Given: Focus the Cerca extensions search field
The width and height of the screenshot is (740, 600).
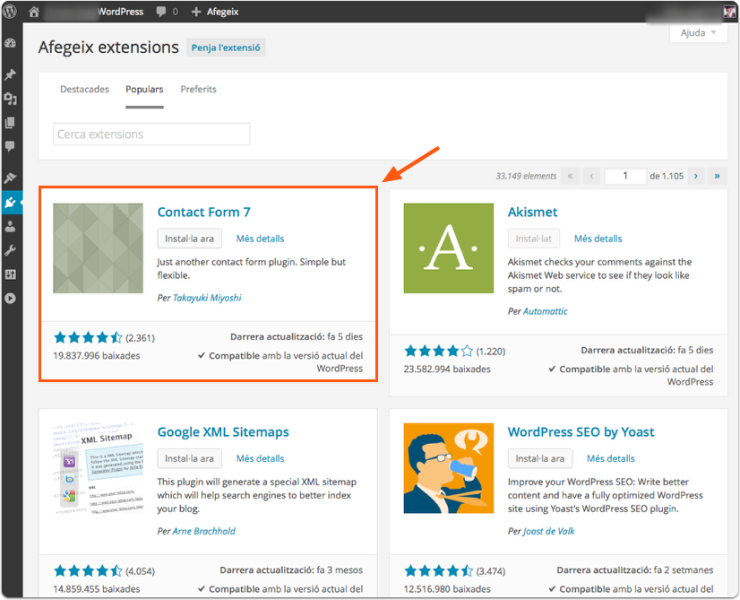Looking at the screenshot, I should coord(151,134).
